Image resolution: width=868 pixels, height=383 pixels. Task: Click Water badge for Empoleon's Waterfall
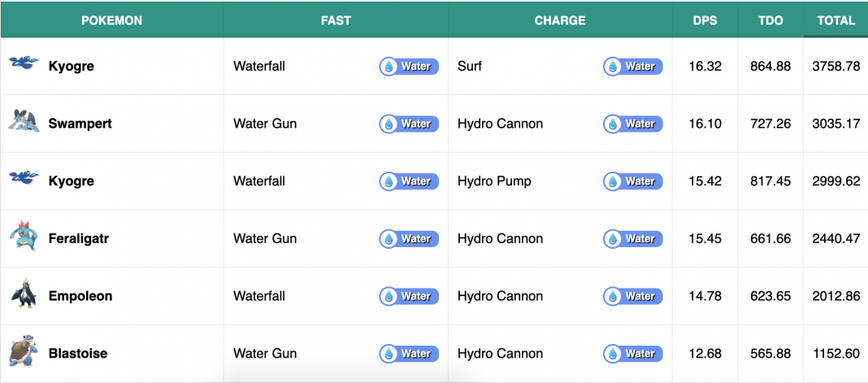[409, 296]
